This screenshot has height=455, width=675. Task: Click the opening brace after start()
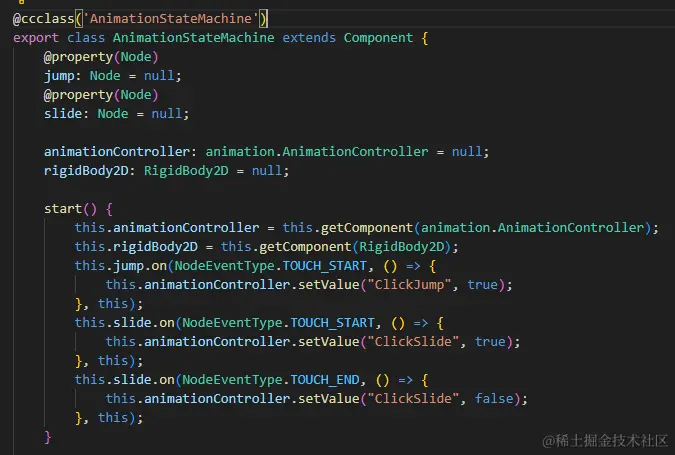point(109,209)
